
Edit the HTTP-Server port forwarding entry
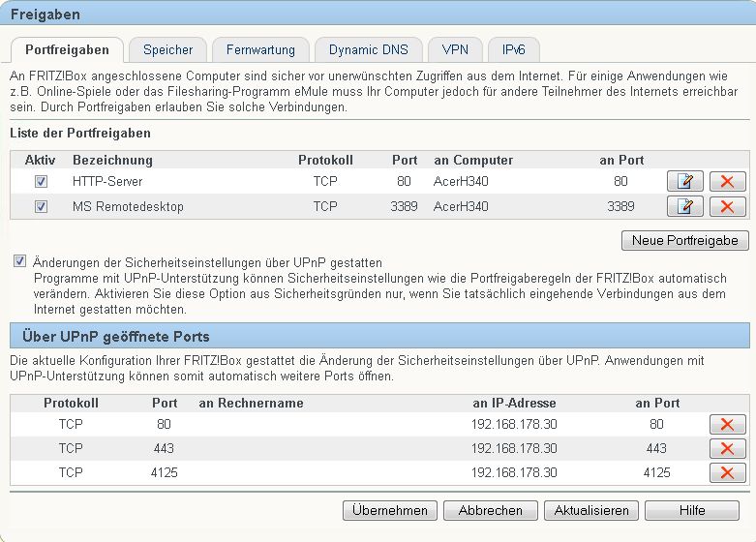coord(685,181)
